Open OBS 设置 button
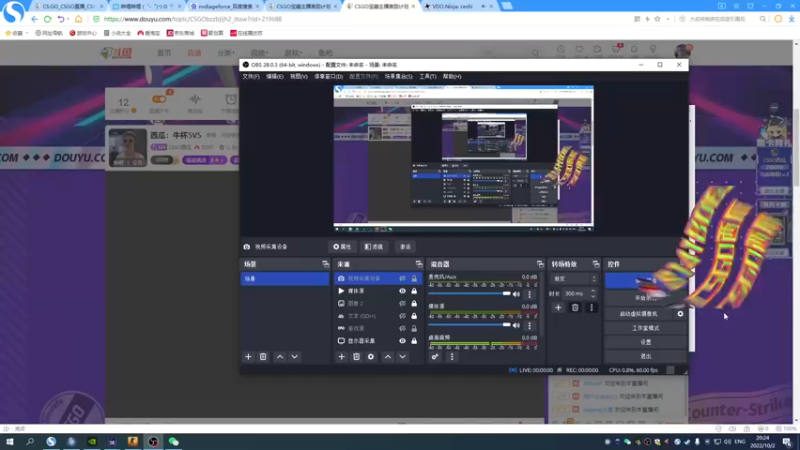The image size is (800, 450). coord(645,342)
